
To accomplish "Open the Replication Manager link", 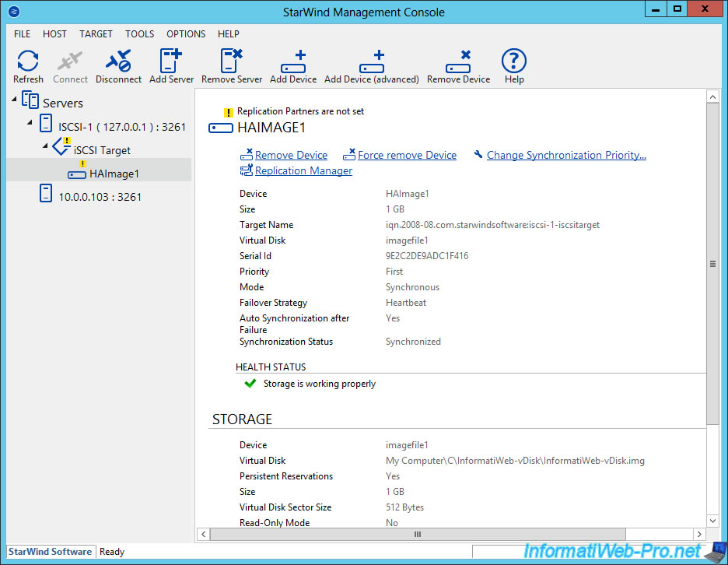I will [303, 170].
